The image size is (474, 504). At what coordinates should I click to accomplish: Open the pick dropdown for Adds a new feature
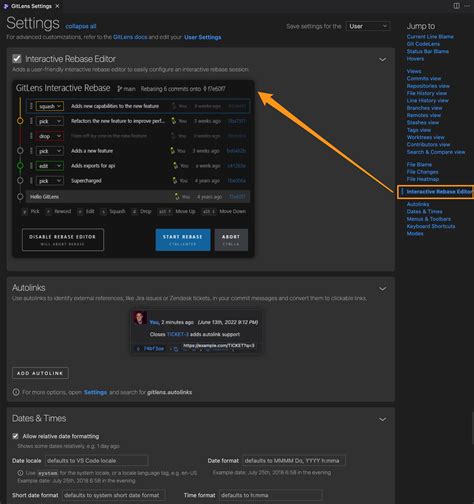(x=50, y=151)
